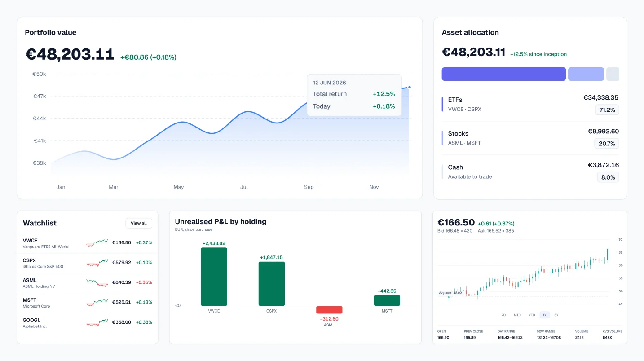This screenshot has width=644, height=361.
Task: Click the 12 JUN 2026 tooltip date
Action: click(330, 83)
